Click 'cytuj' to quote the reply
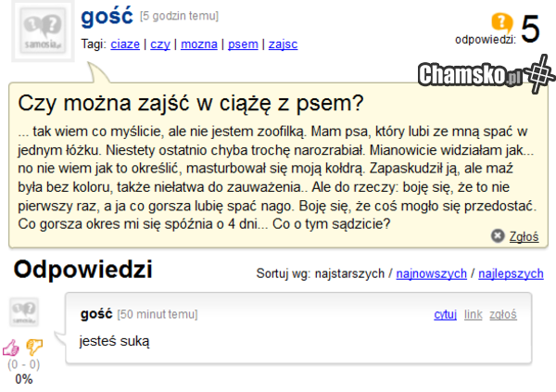 point(445,315)
